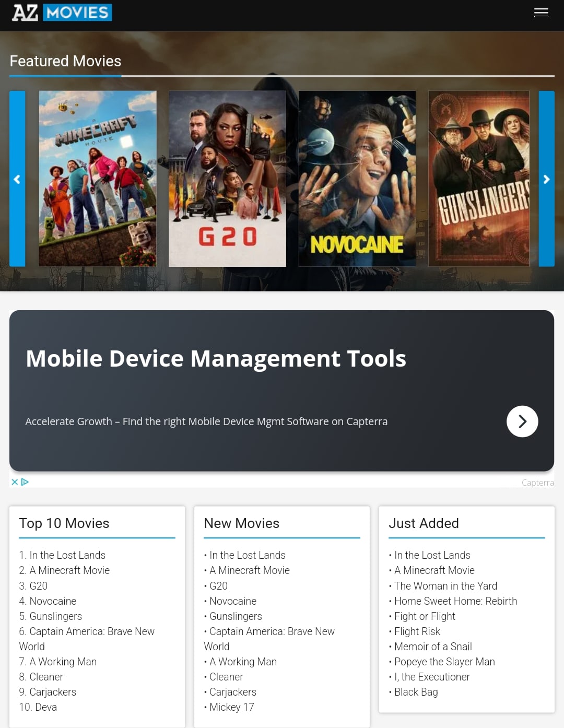This screenshot has height=728, width=564.
Task: Open Fight or Flight in Just Added
Action: tap(425, 616)
